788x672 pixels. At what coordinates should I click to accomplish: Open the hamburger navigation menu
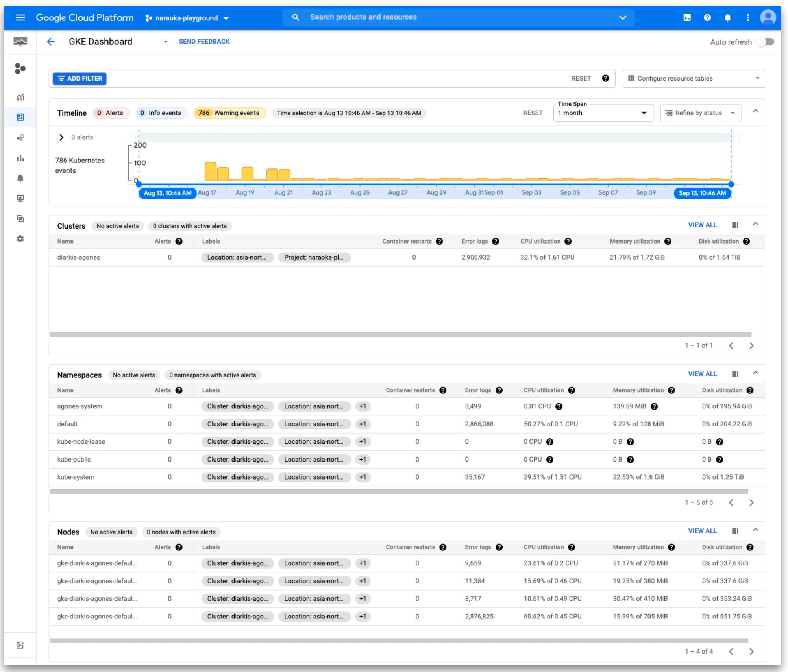[20, 17]
